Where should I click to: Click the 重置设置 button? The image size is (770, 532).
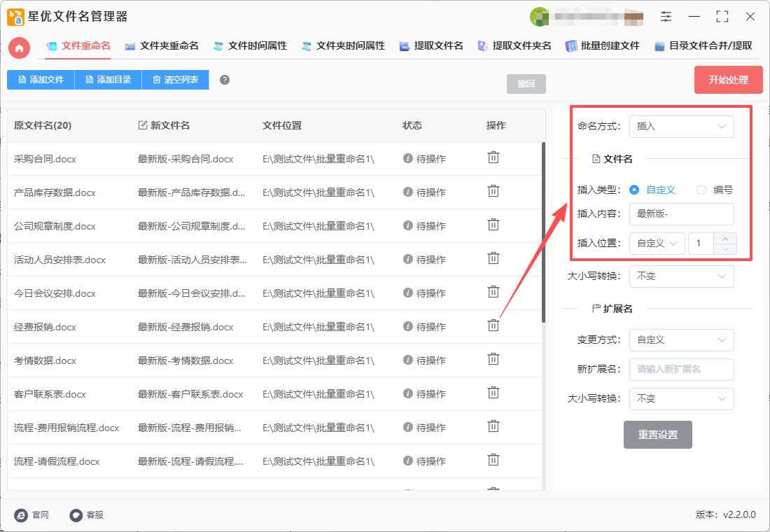pyautogui.click(x=657, y=435)
